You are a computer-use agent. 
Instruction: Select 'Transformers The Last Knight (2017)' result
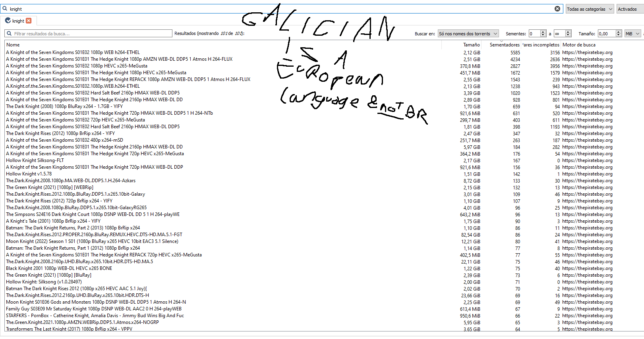69,329
